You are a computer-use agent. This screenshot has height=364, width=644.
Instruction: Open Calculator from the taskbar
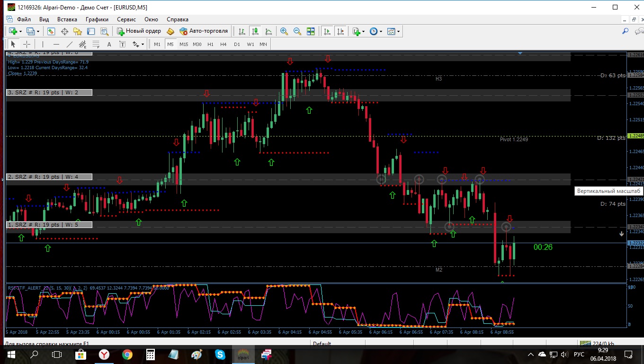[x=150, y=354]
